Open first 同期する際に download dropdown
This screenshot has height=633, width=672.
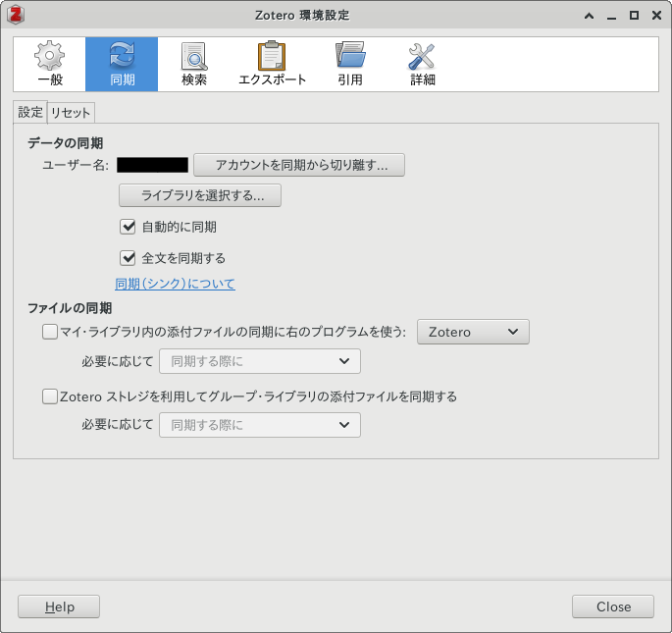coord(260,361)
